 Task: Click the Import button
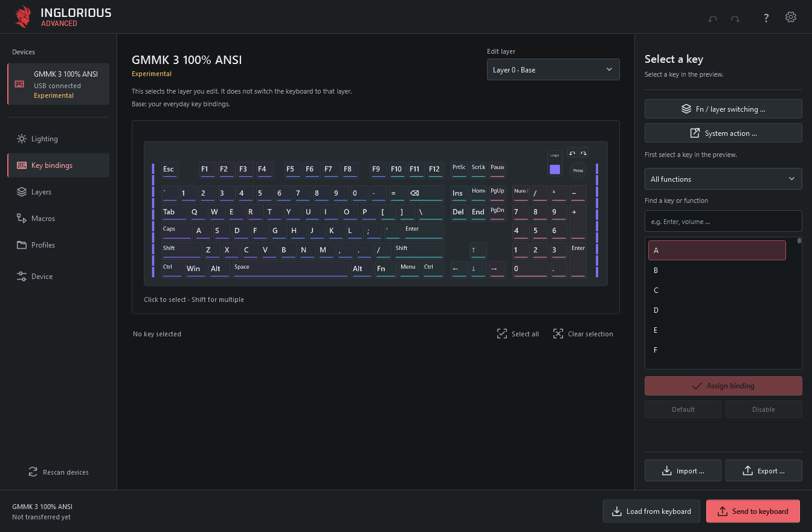pos(683,470)
